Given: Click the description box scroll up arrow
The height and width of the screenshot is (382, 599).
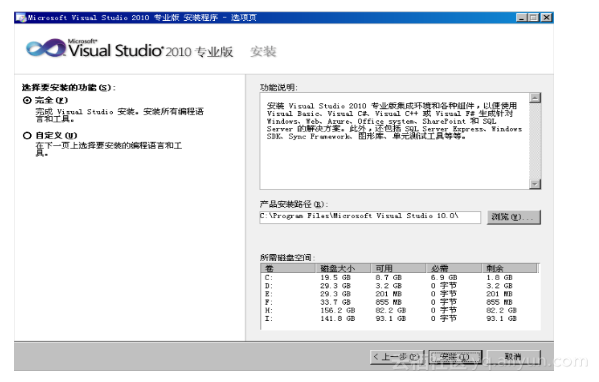Looking at the screenshot, I should click(x=535, y=98).
